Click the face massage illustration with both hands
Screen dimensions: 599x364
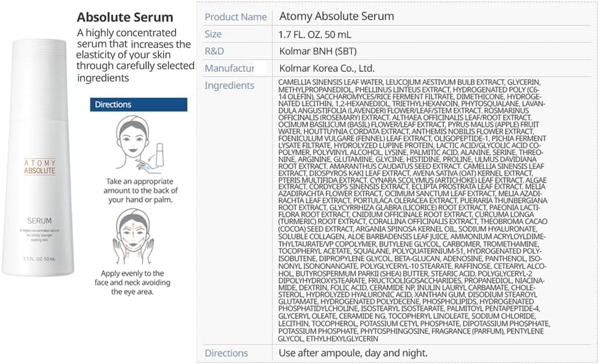pos(133,236)
